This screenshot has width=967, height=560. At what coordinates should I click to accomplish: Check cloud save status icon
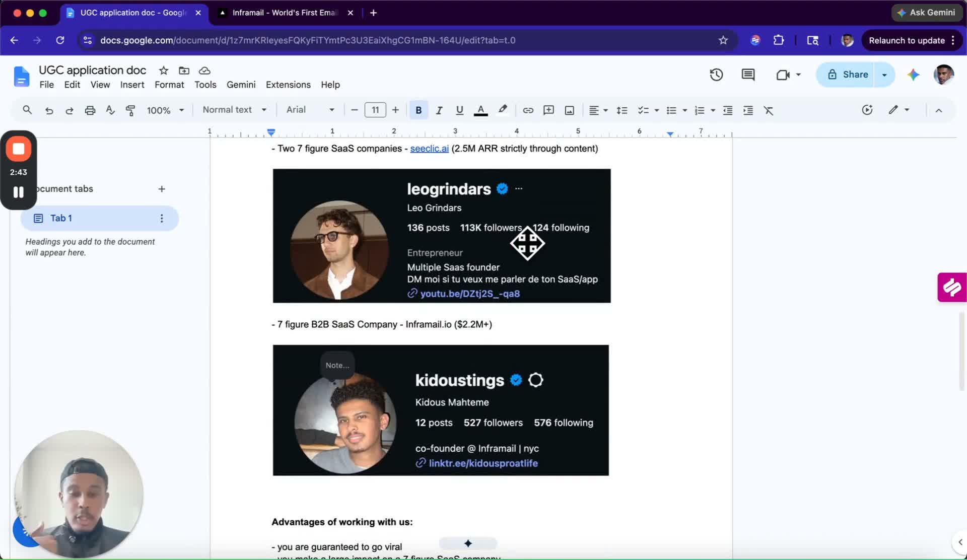204,71
